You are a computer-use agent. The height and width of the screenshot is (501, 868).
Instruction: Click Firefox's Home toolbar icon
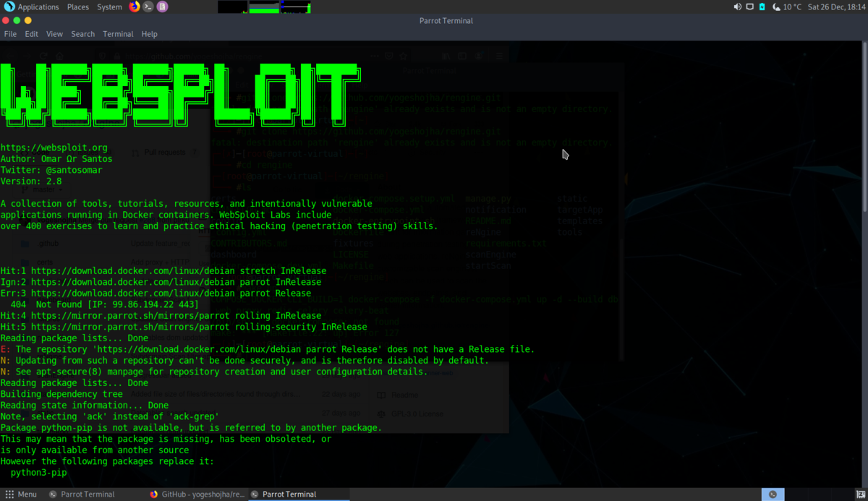click(60, 56)
